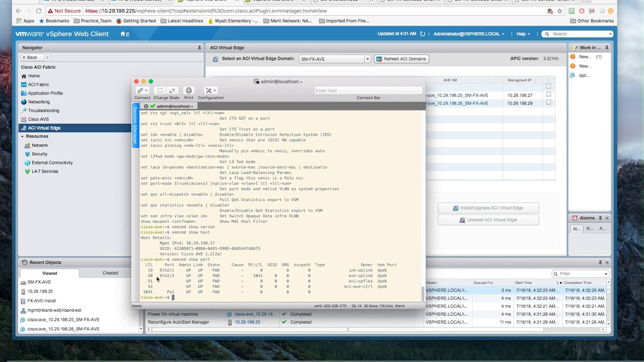Pin the Navigator panel
Image resolution: width=644 pixels, height=362 pixels.
199,47
